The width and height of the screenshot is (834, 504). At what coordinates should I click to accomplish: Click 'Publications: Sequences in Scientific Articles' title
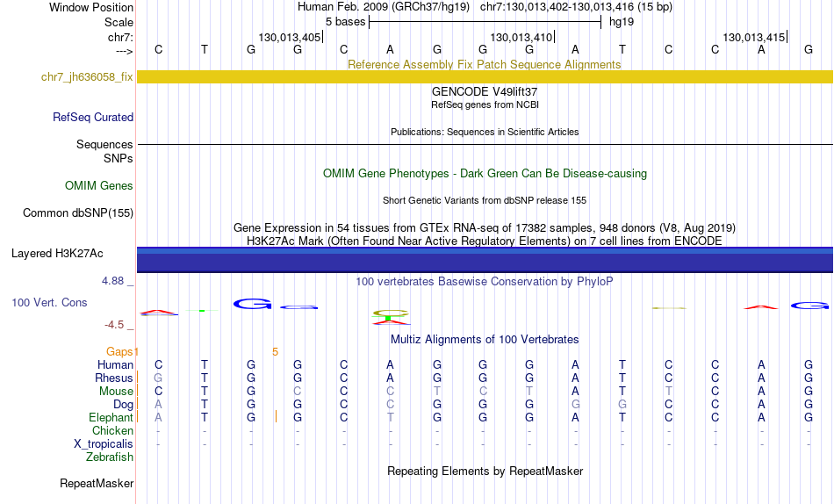click(x=485, y=132)
